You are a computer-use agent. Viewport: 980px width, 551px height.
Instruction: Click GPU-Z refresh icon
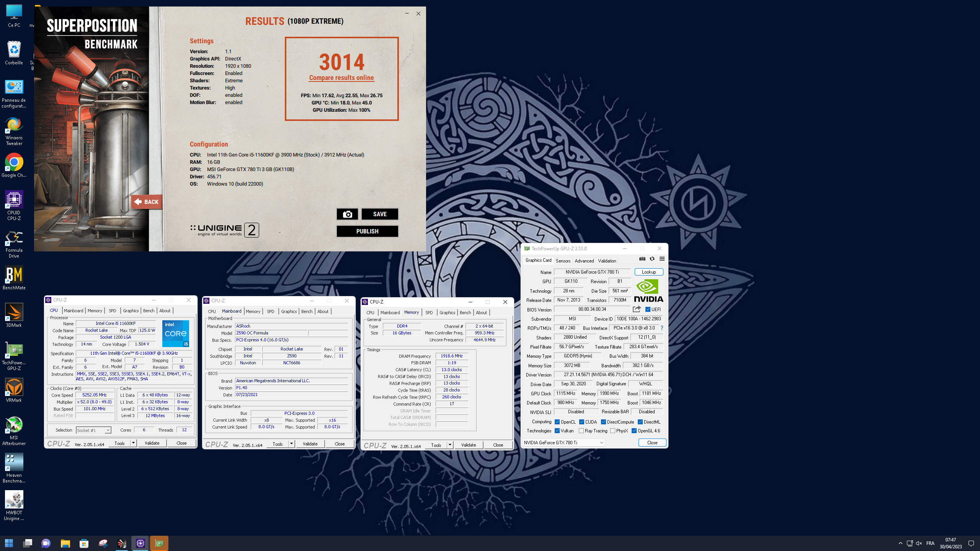[x=652, y=259]
